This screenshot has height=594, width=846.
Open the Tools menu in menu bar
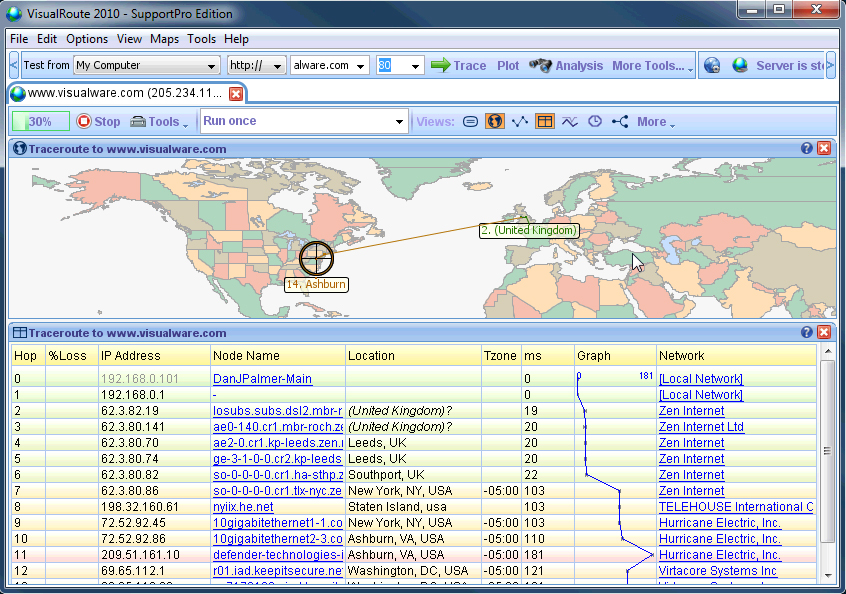201,39
